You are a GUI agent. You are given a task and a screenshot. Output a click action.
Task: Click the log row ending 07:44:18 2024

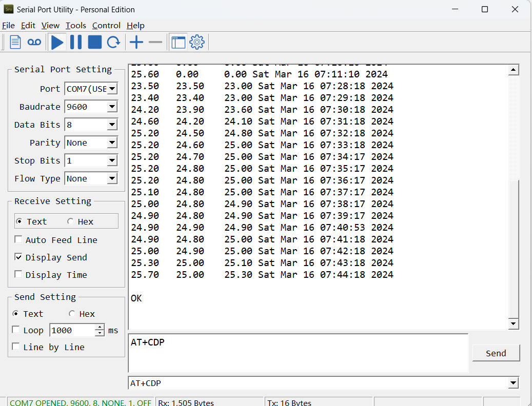tap(262, 274)
